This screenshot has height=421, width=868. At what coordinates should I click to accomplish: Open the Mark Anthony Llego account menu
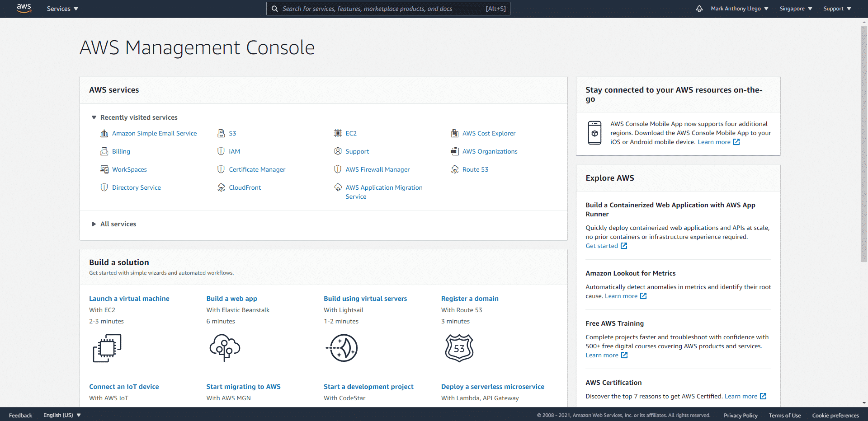[x=740, y=9]
